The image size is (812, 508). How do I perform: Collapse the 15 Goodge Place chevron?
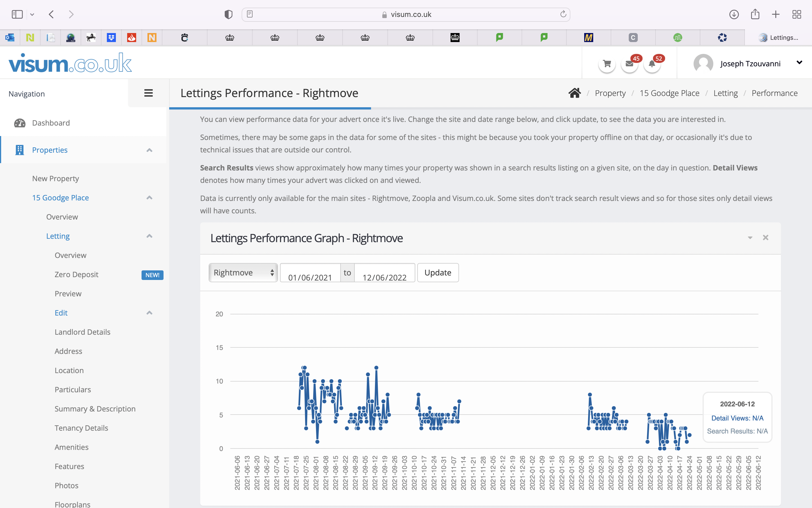point(149,198)
